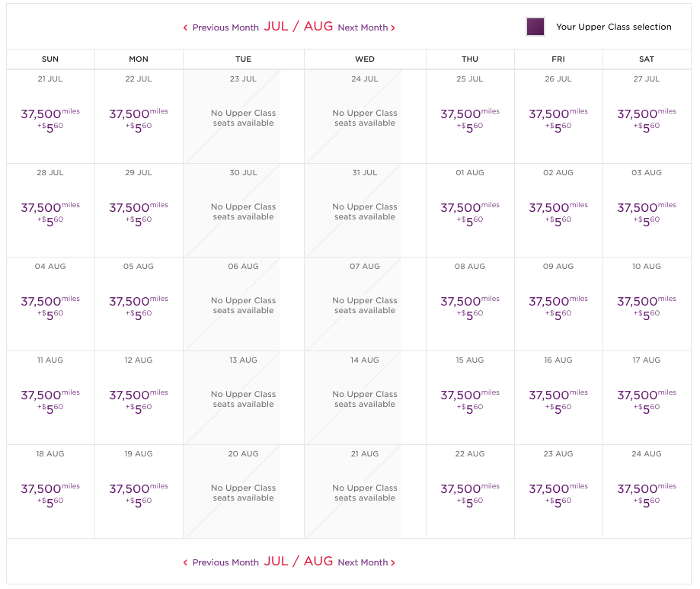
Task: Choose the 15 AUG Upper Class fare
Action: coord(470,398)
